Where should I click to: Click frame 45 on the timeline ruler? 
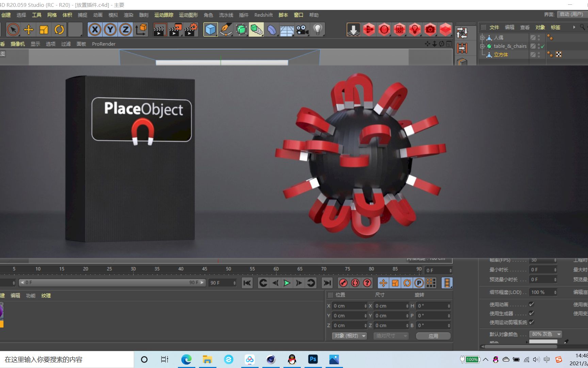(x=205, y=269)
